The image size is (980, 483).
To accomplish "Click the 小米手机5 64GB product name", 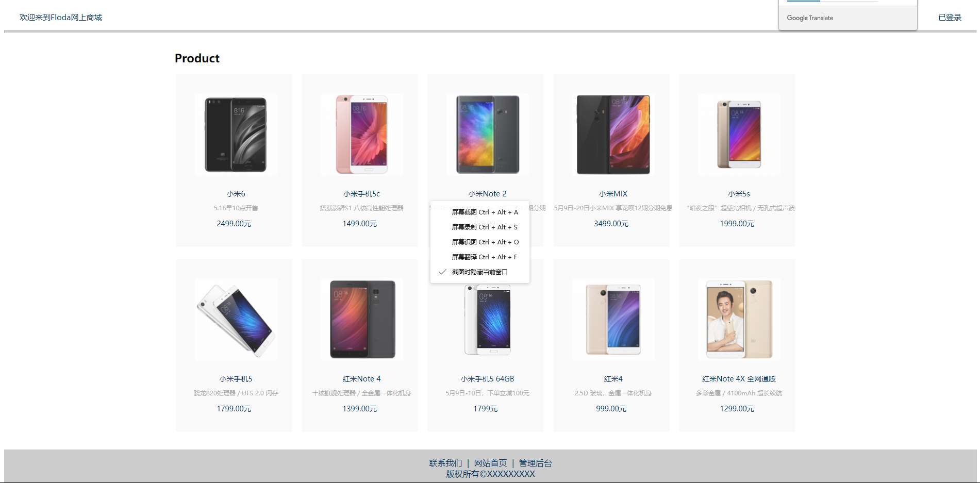I will point(487,379).
